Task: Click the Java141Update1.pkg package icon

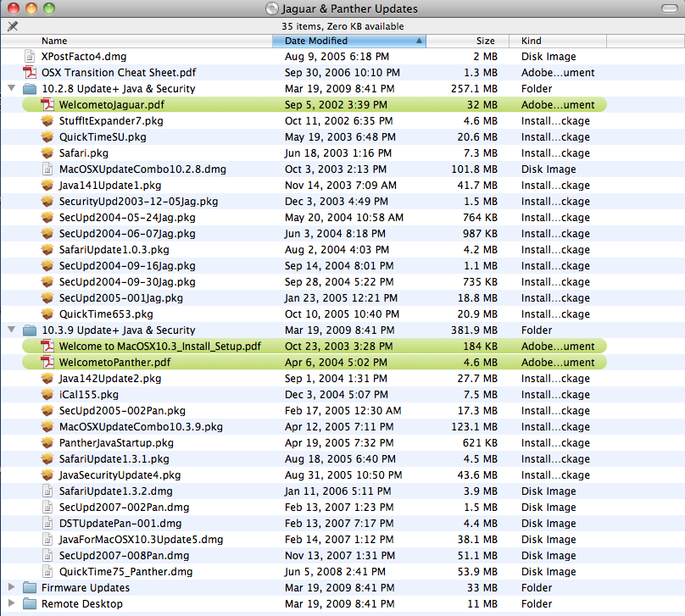Action: coord(47,185)
